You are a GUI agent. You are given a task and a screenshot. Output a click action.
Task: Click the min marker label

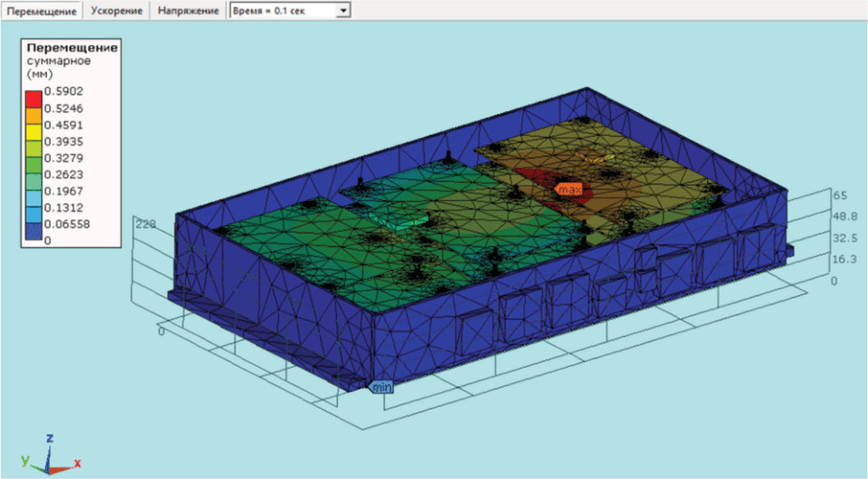(x=381, y=387)
